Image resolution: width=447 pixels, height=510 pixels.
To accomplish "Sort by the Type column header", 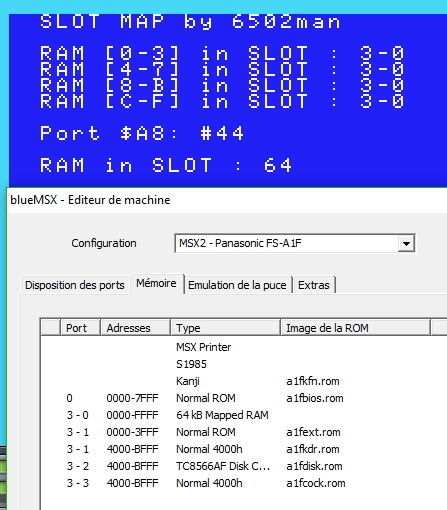I will (x=225, y=328).
